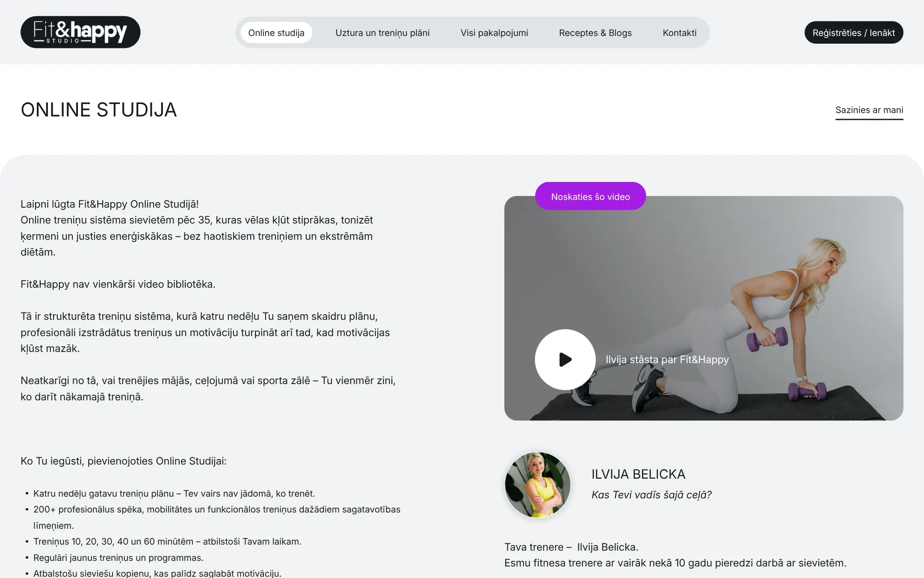This screenshot has width=924, height=578.
Task: Click bullet 'Treniņus 10, 20, 30, 40 un 60 minūtēm'
Action: (167, 542)
